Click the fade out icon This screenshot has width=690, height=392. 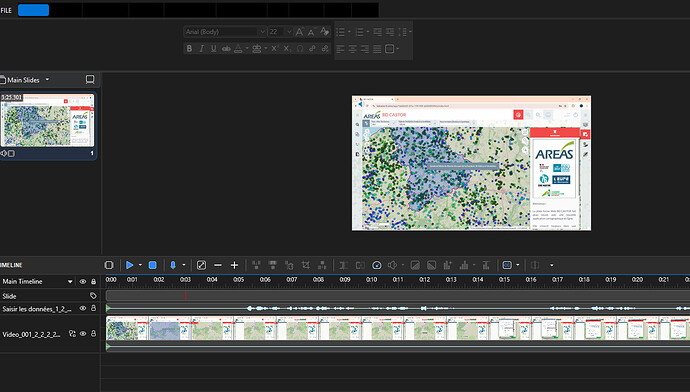432,265
